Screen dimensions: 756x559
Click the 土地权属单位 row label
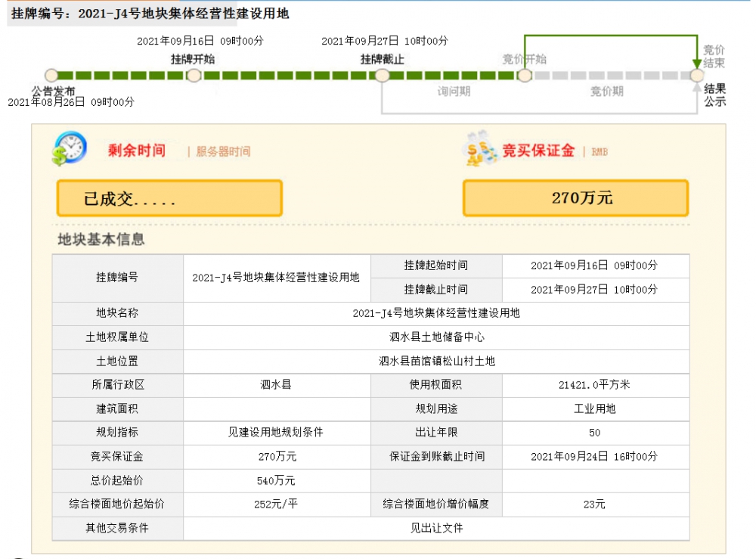point(117,337)
